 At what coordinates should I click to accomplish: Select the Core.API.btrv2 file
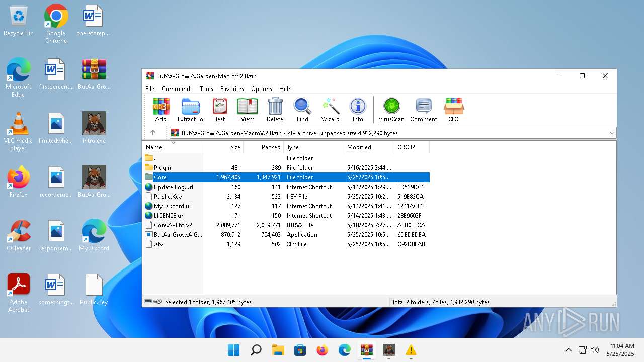point(286,225)
